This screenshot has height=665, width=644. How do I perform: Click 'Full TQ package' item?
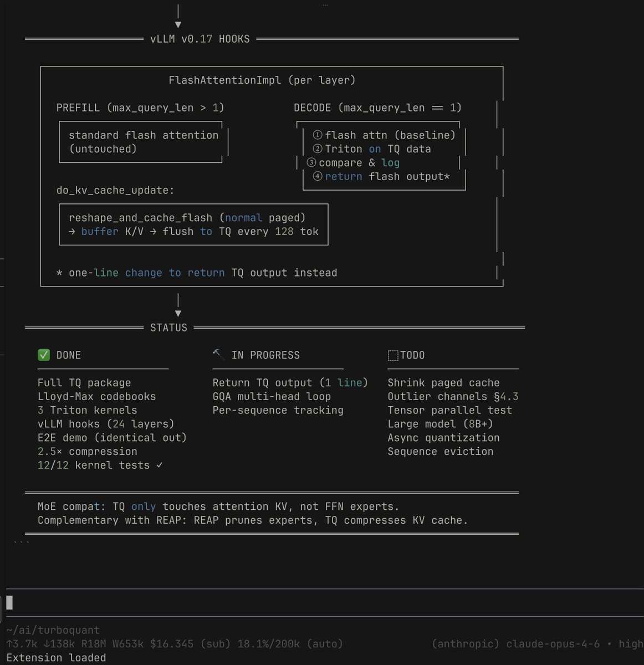point(84,383)
